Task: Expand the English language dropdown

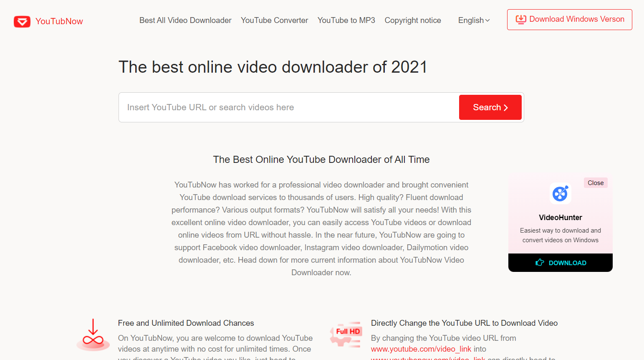Action: coord(474,20)
